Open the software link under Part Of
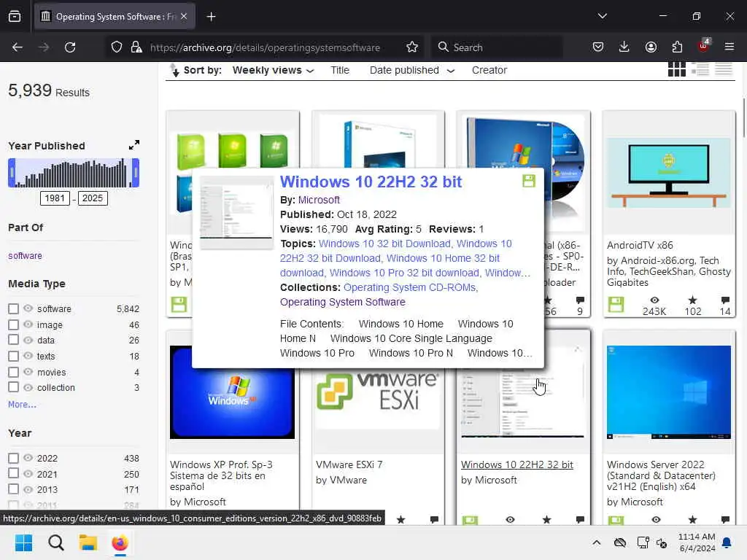Screen dimensions: 747x560 [x=25, y=256]
